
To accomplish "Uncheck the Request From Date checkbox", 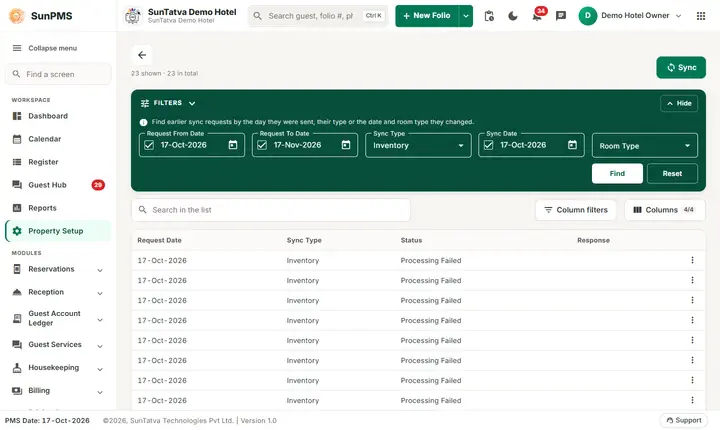I will tap(149, 145).
